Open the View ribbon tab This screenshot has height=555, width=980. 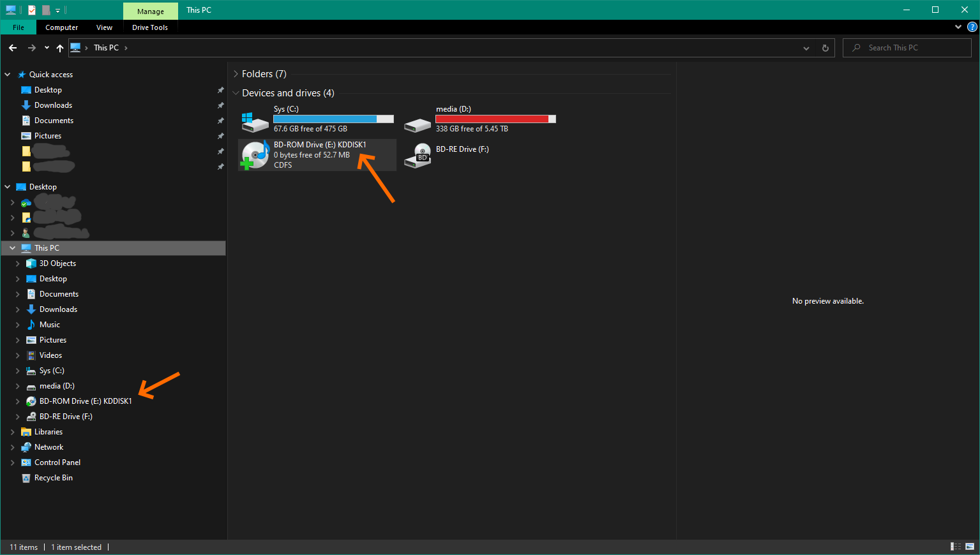pos(104,27)
